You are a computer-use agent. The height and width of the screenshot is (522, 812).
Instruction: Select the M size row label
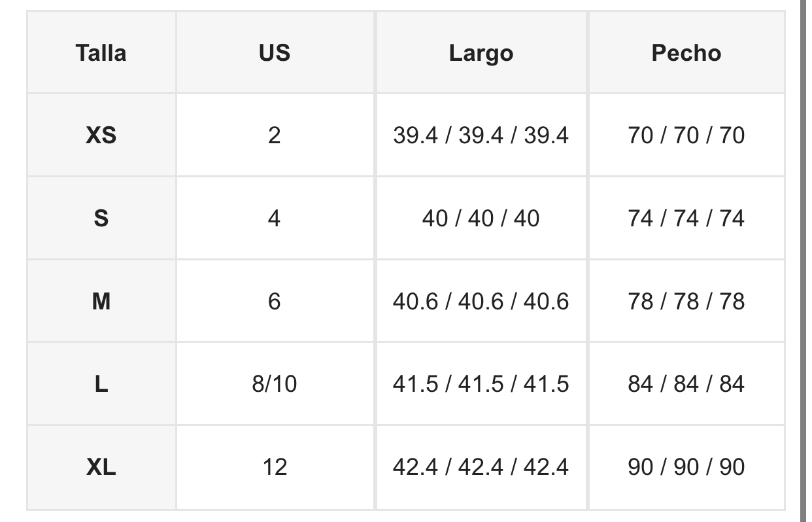click(x=101, y=301)
